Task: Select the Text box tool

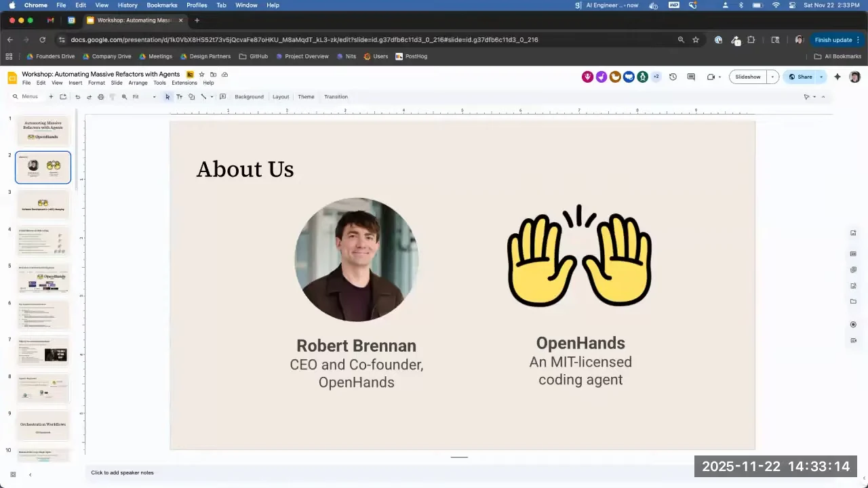Action: pos(179,97)
